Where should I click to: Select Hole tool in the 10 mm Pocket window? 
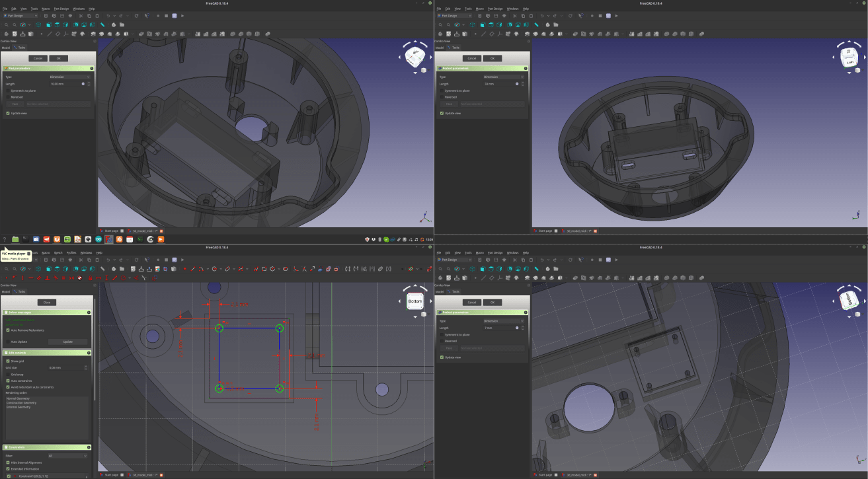(583, 34)
